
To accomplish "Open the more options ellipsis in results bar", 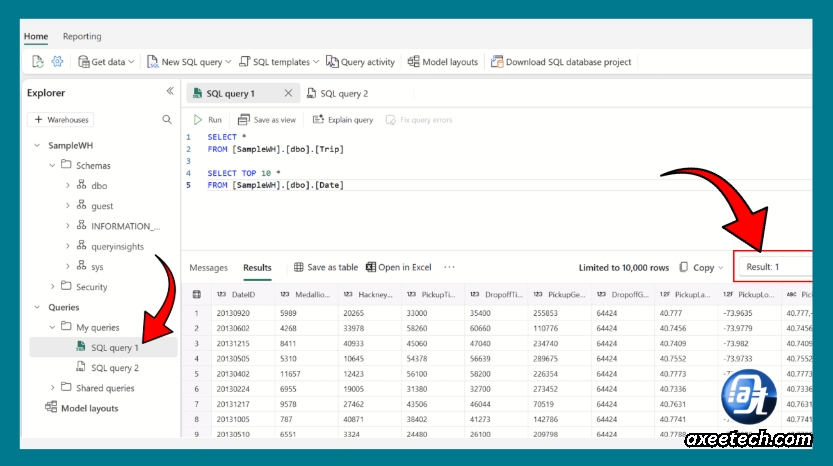I will tap(449, 267).
